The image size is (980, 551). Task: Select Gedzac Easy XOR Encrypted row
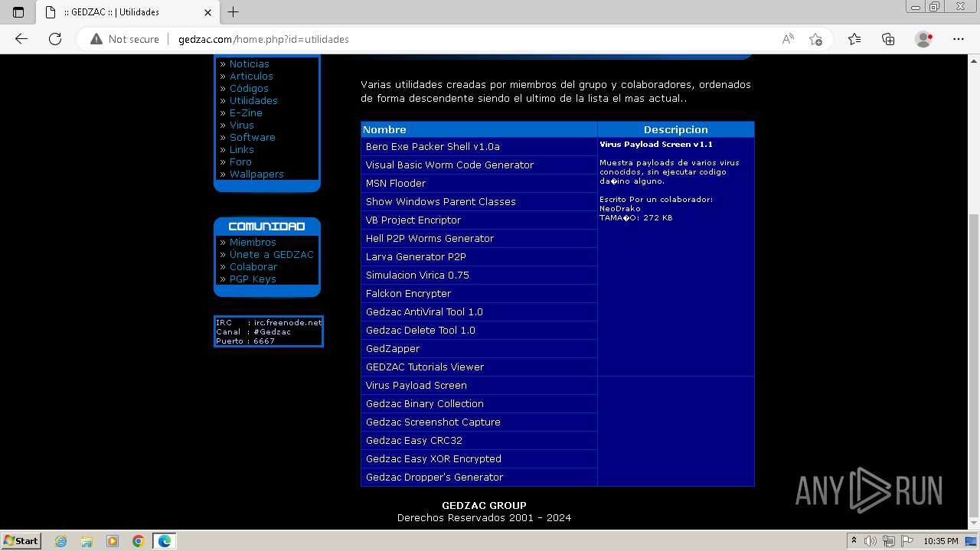(479, 458)
